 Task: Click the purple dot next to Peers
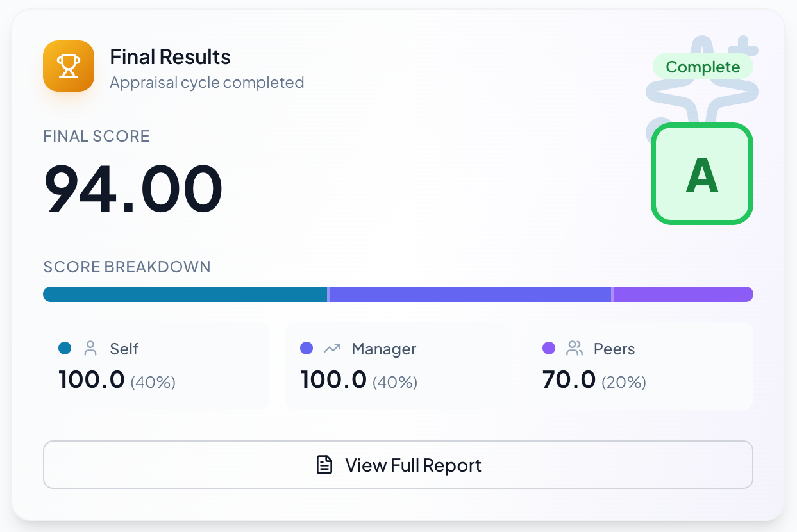(549, 348)
